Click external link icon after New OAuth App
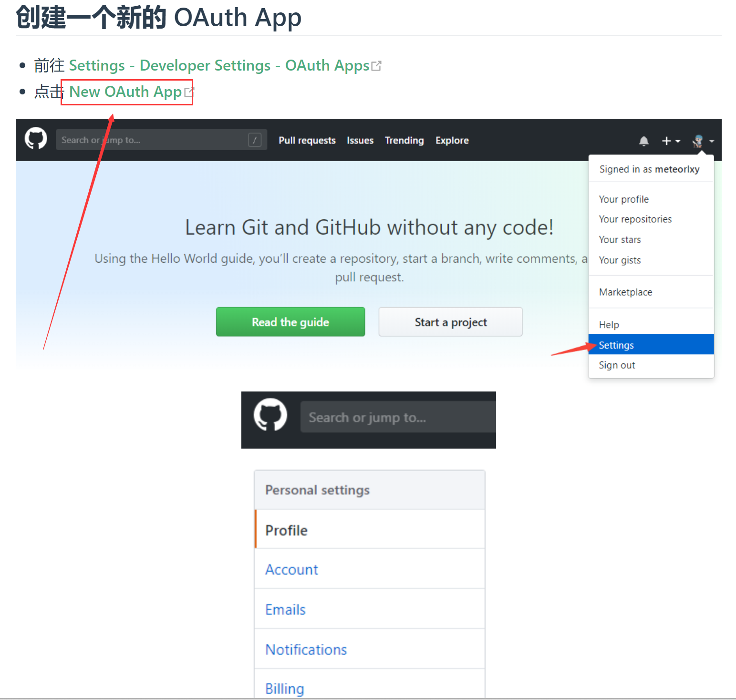This screenshot has height=700, width=736. click(188, 92)
